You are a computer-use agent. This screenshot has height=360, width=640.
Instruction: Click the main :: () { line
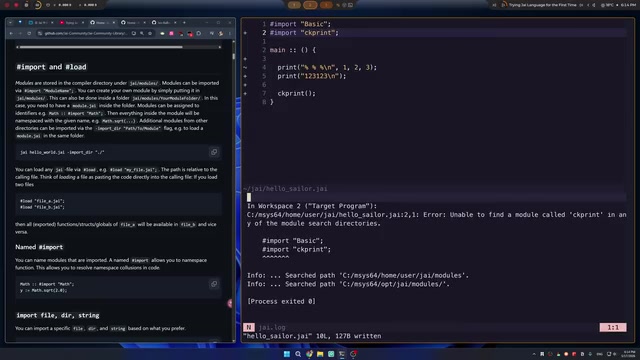(293, 50)
